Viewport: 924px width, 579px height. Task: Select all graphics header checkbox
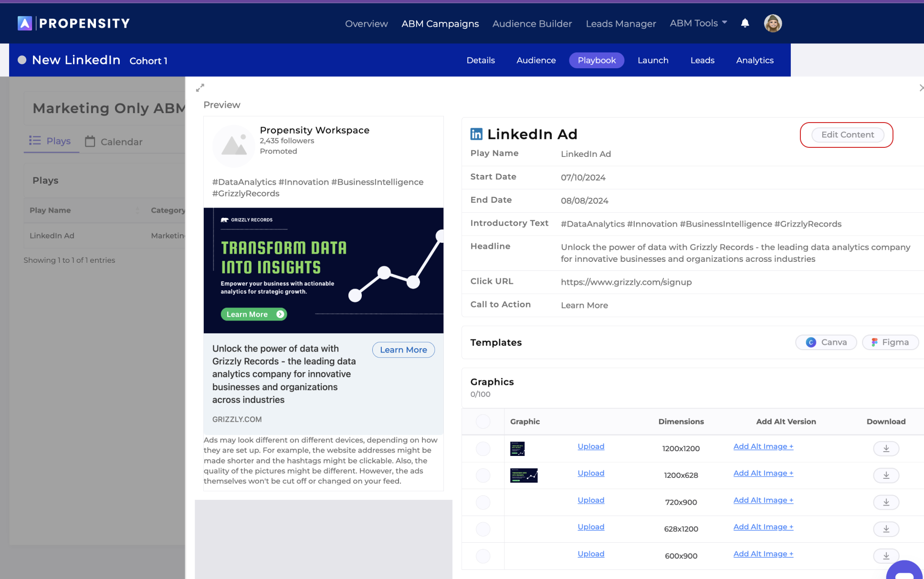[x=483, y=422]
